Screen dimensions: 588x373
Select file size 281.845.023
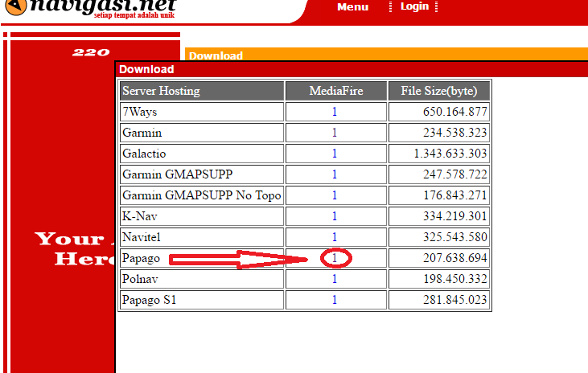454,300
